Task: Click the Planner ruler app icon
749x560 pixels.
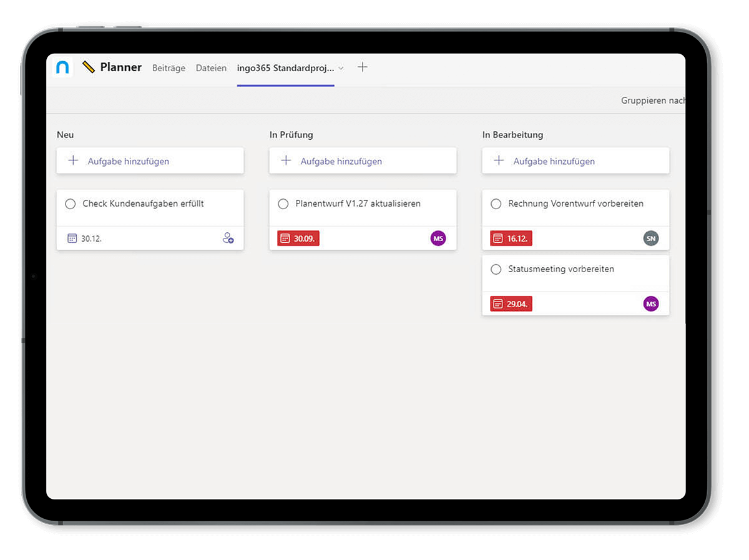Action: tap(89, 67)
